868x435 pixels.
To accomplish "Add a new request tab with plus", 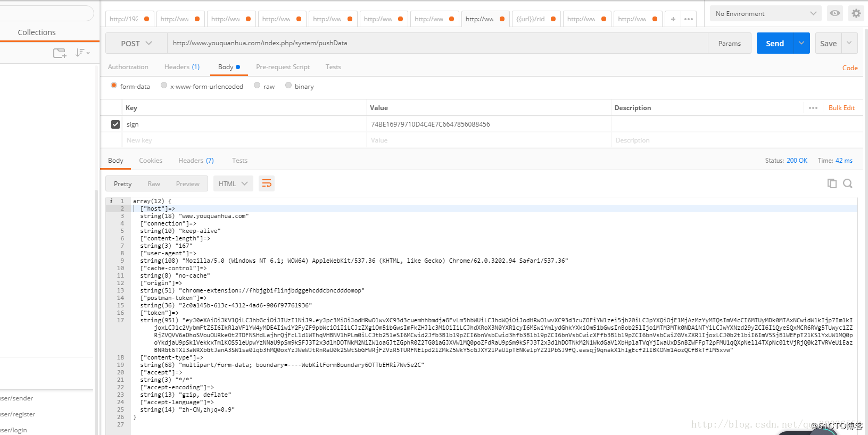I will [673, 19].
